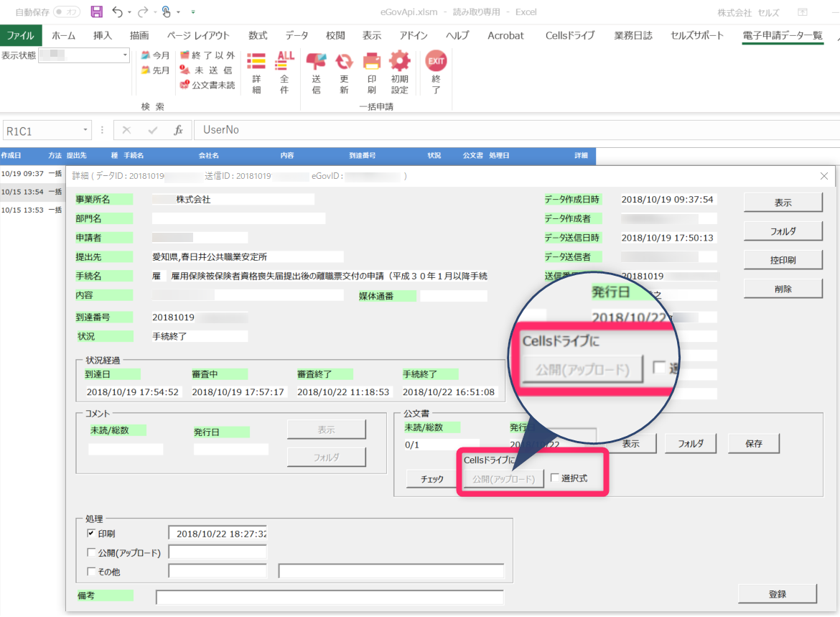This screenshot has width=840, height=617.
Task: Click the 備考 input field
Action: coord(330,597)
